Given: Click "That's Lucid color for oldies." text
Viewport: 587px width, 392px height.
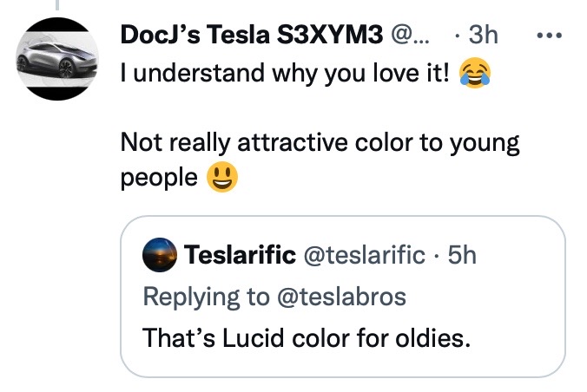Looking at the screenshot, I should [x=306, y=336].
